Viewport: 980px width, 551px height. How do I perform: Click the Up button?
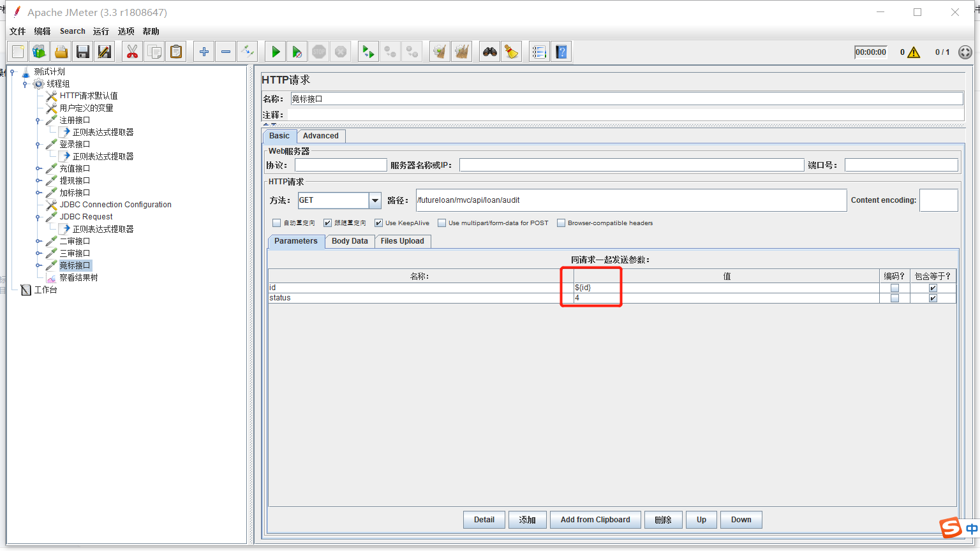pyautogui.click(x=701, y=520)
